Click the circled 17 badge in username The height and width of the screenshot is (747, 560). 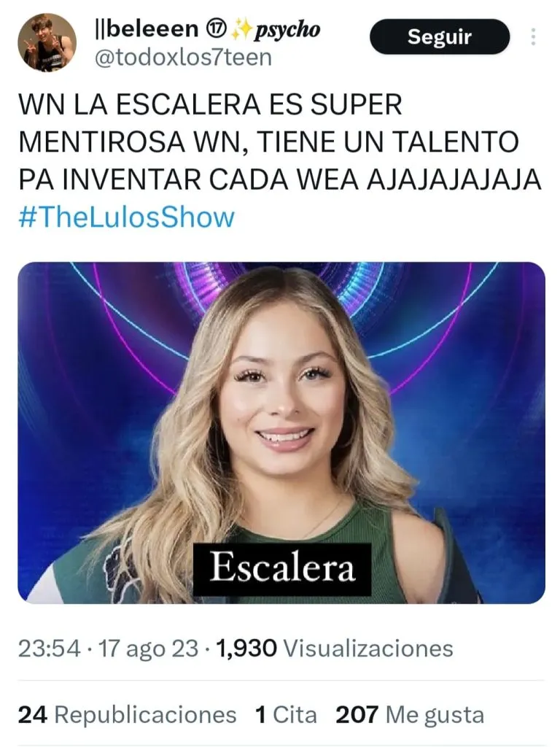216,30
